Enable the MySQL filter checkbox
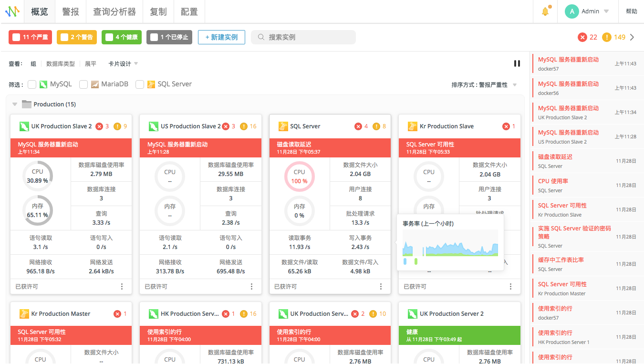This screenshot has height=364, width=644. tap(32, 84)
